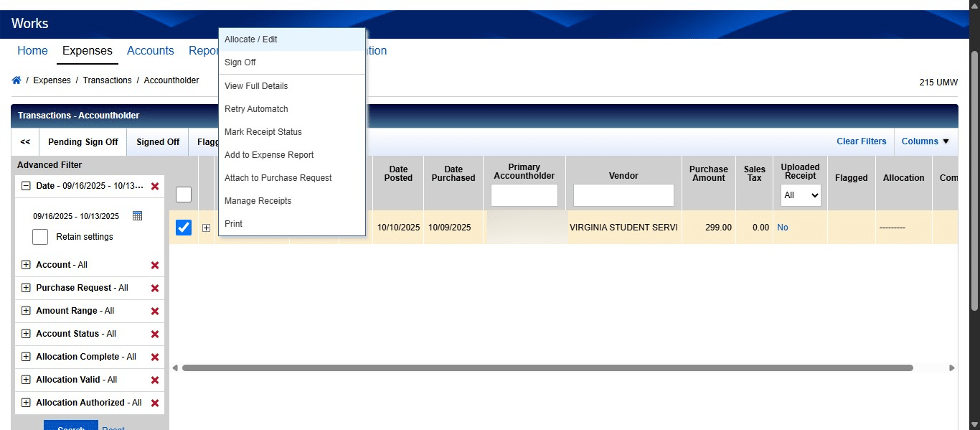980x430 pixels.
Task: Remove the Purchase Request filter using red X
Action: (154, 288)
